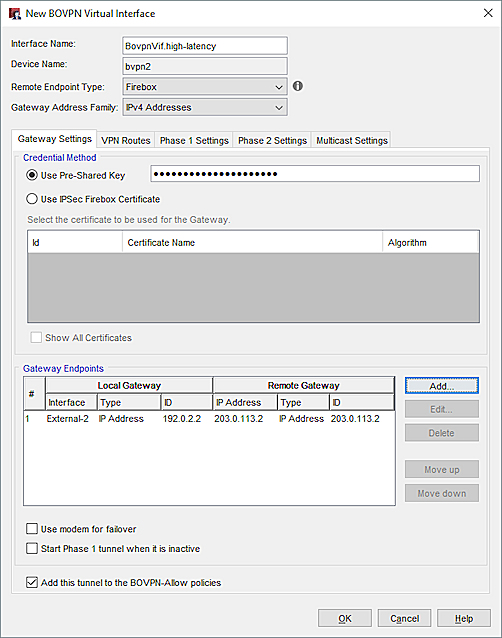Select Use IPSec Firebox Certificate option
The image size is (502, 638).
32,199
